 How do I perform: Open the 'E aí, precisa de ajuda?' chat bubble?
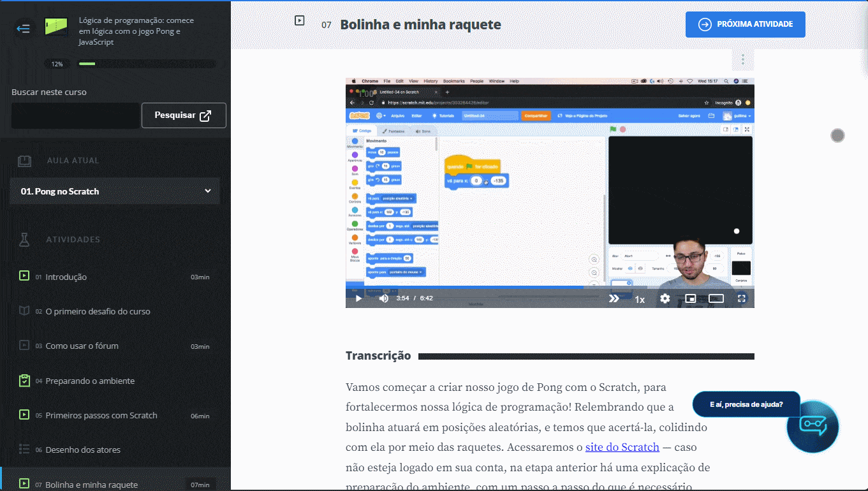pos(746,404)
